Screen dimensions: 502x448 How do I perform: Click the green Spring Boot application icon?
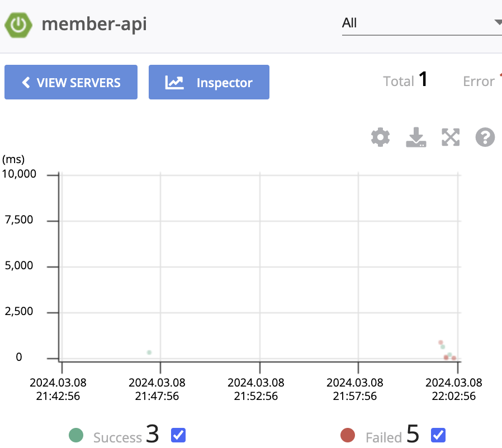pos(18,25)
